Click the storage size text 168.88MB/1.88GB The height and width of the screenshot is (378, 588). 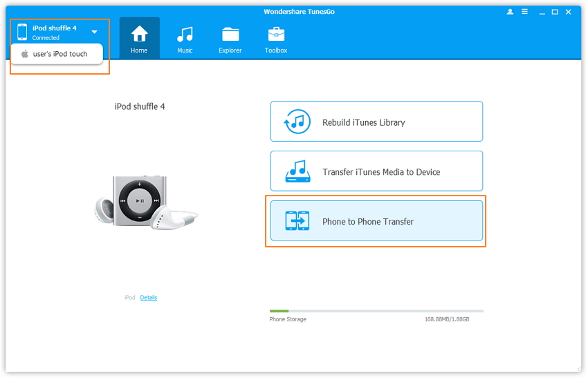click(x=447, y=319)
